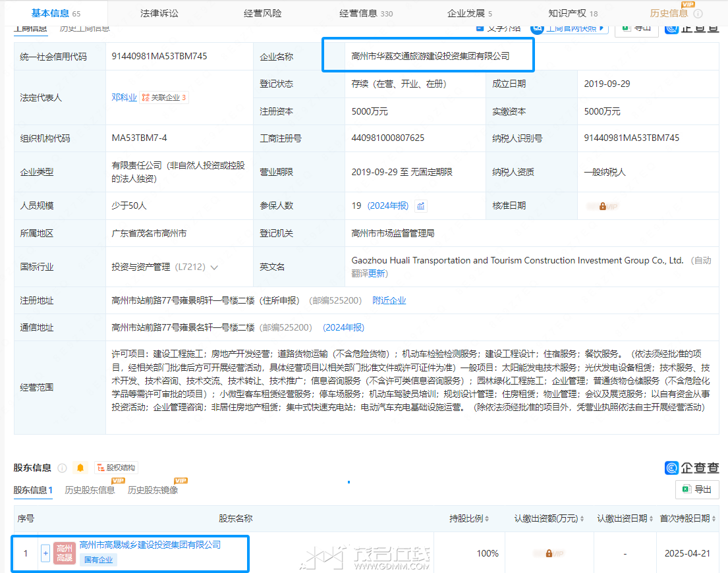Click the info icon next to 股东信息
The height and width of the screenshot is (573, 728).
[x=62, y=468]
